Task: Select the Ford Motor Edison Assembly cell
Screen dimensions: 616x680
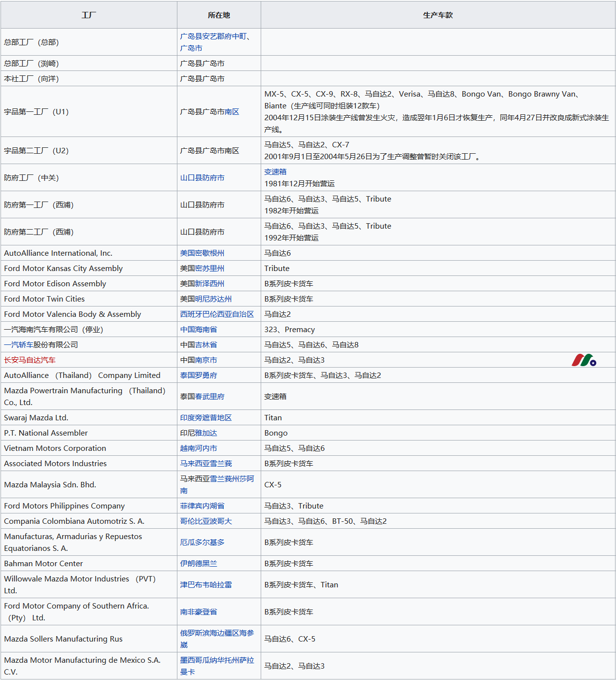Action: [x=89, y=284]
